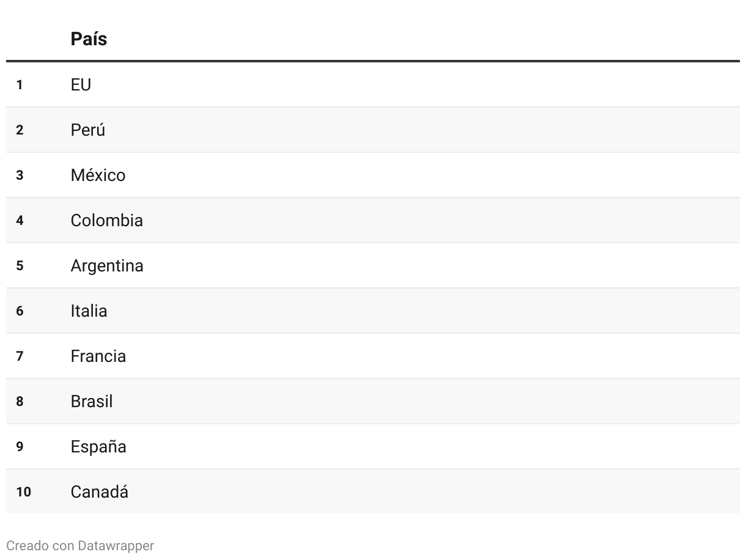Click rank number 6

20,311
